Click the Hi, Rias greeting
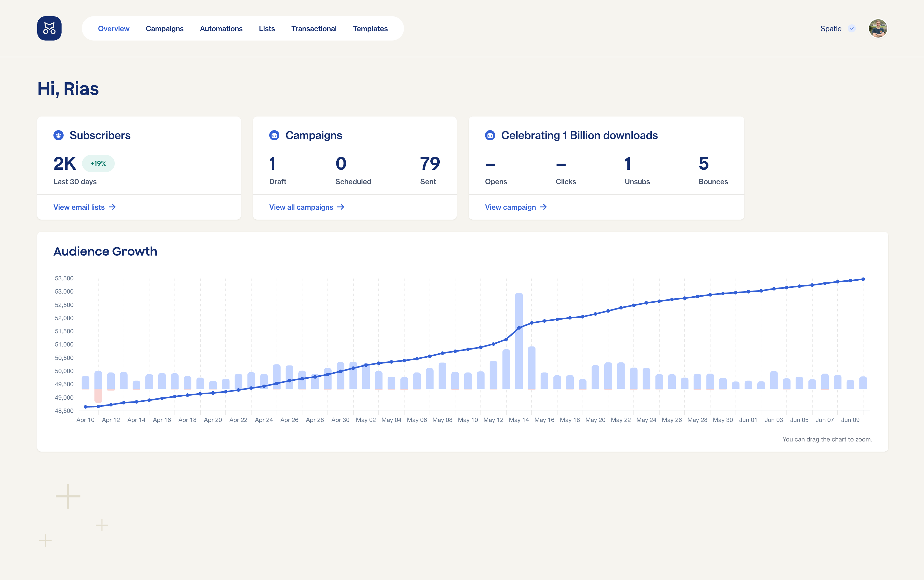The image size is (924, 580). pos(68,89)
